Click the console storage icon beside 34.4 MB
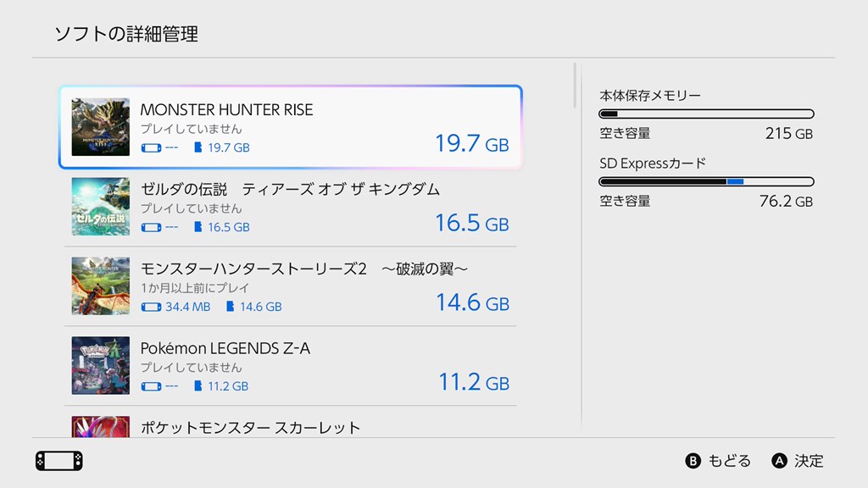Screen dimensions: 868x488 (x=150, y=307)
